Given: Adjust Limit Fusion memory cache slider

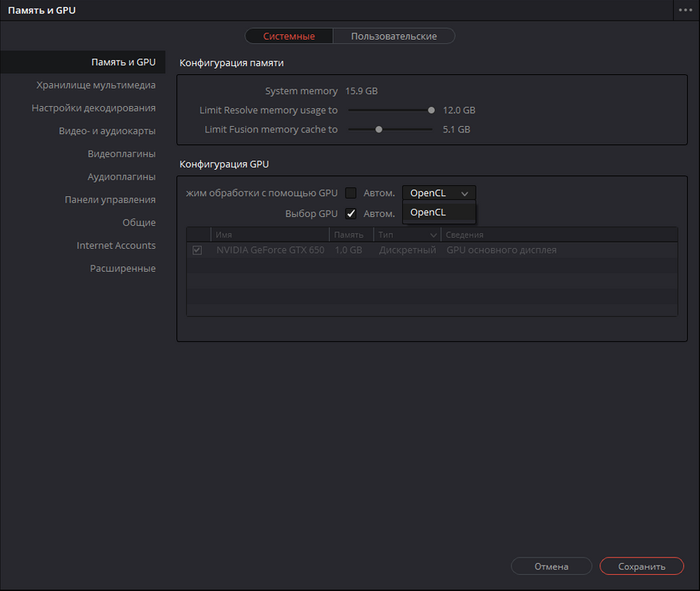Looking at the screenshot, I should tap(378, 129).
